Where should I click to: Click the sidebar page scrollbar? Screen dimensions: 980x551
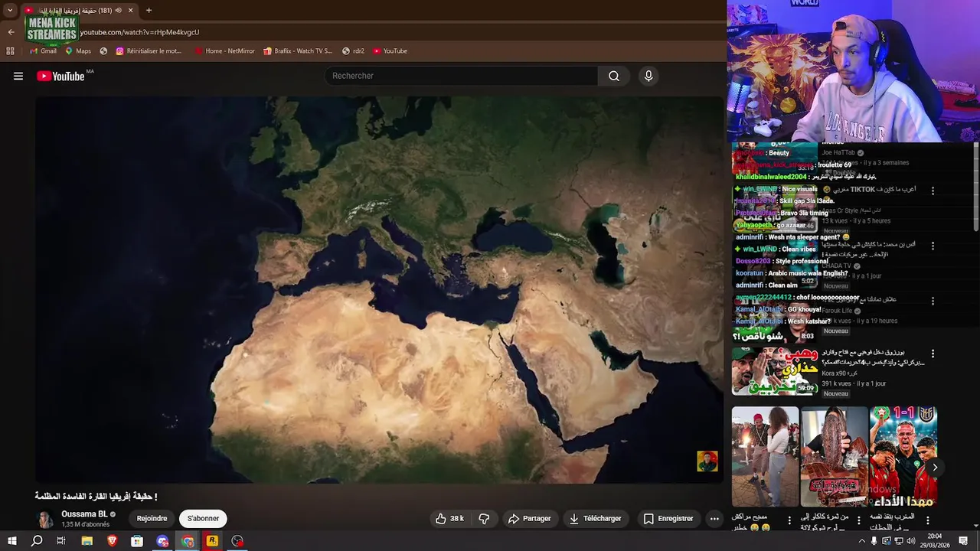(975, 187)
